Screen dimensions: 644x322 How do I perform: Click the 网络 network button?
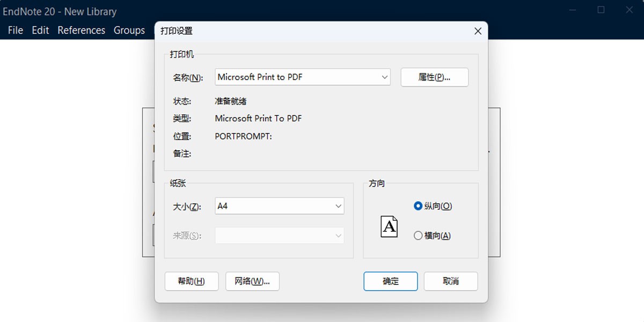(x=252, y=281)
